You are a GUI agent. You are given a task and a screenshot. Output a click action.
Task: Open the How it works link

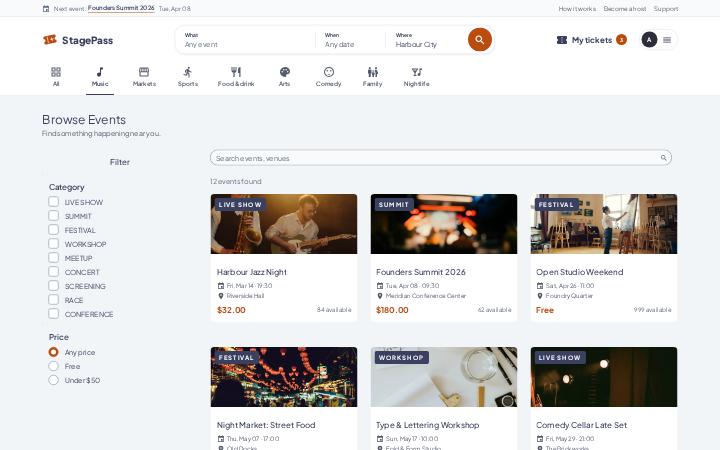pyautogui.click(x=577, y=9)
